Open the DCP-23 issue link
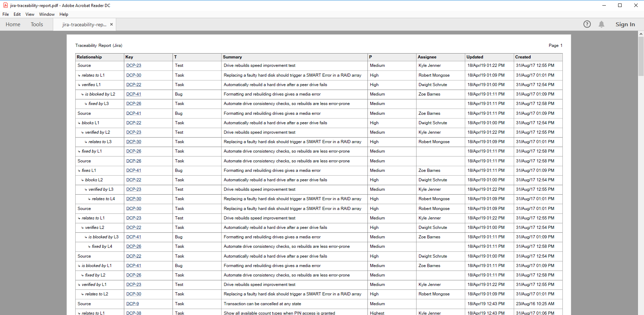 [x=134, y=65]
